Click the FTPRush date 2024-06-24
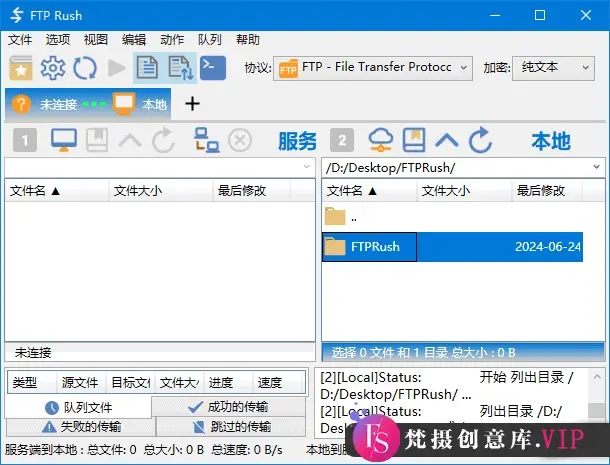 point(548,247)
